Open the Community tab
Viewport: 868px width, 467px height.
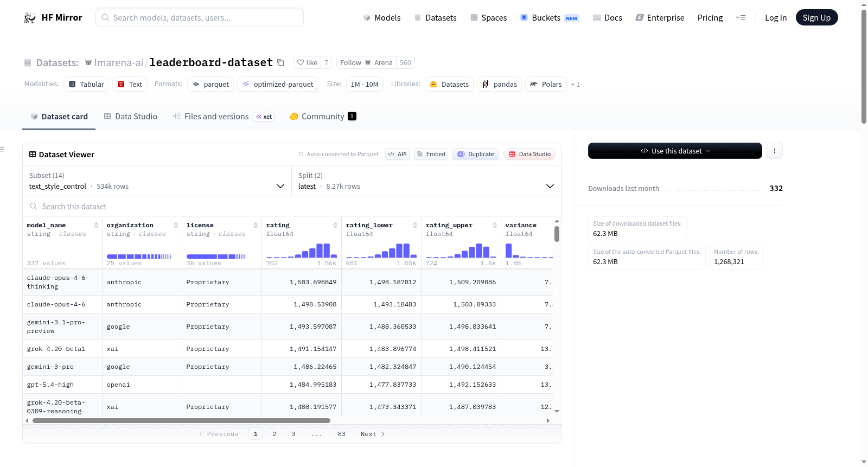(x=323, y=116)
